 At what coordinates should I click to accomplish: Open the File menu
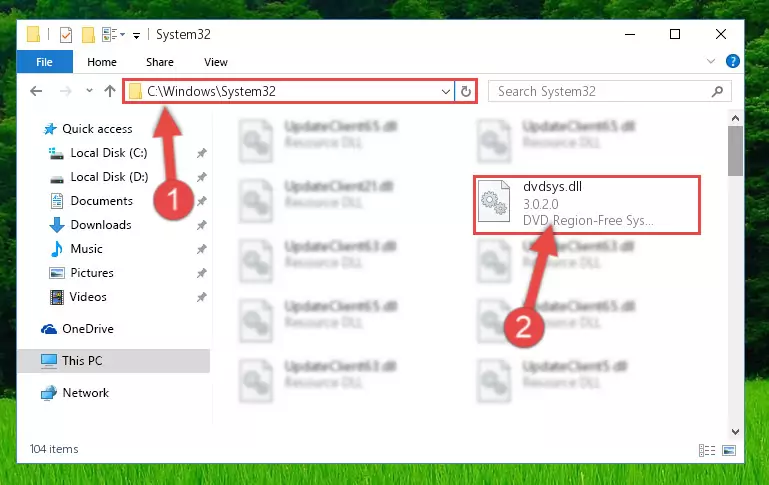click(44, 62)
